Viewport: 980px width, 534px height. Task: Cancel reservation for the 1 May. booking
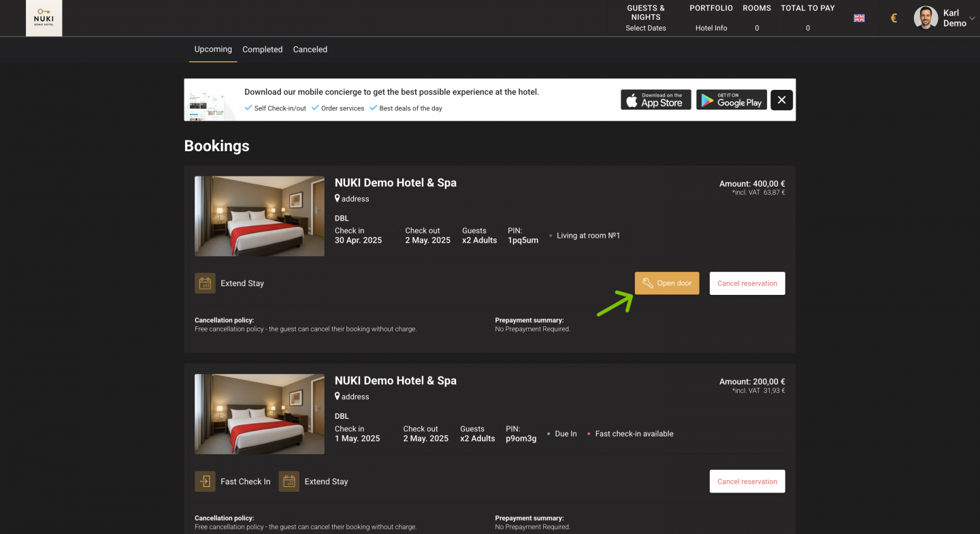click(747, 482)
